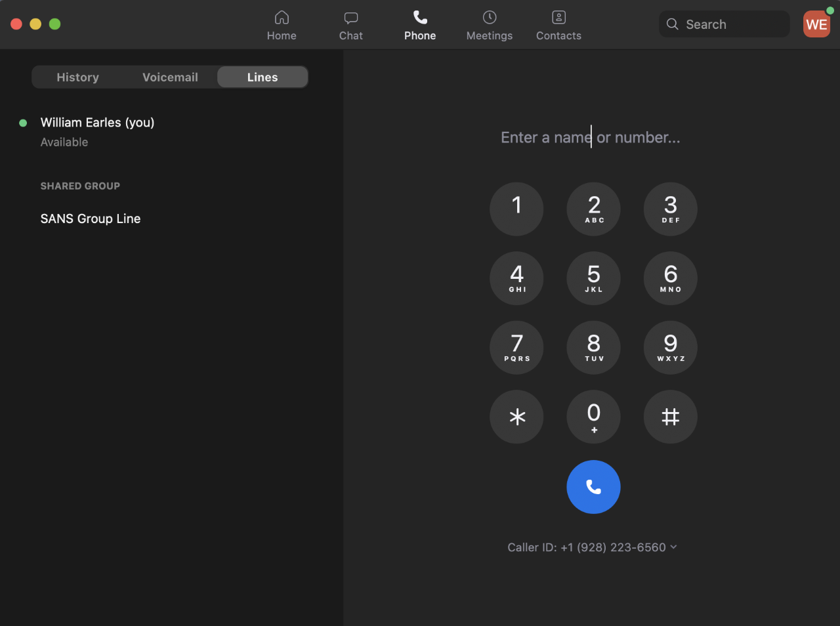Open the Meetings icon
The image size is (840, 626).
(x=489, y=18)
